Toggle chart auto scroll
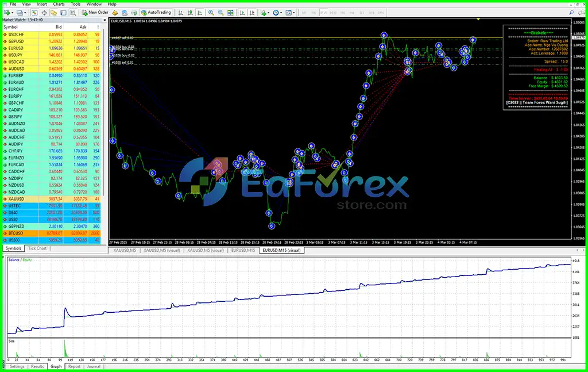 pos(242,13)
